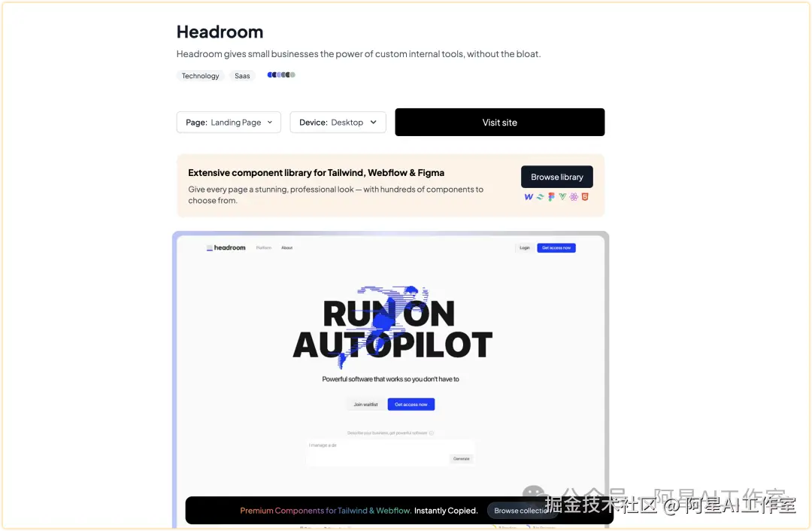This screenshot has width=812, height=531.
Task: Click the Tailwind CSS icon under Browse library
Action: pos(540,197)
